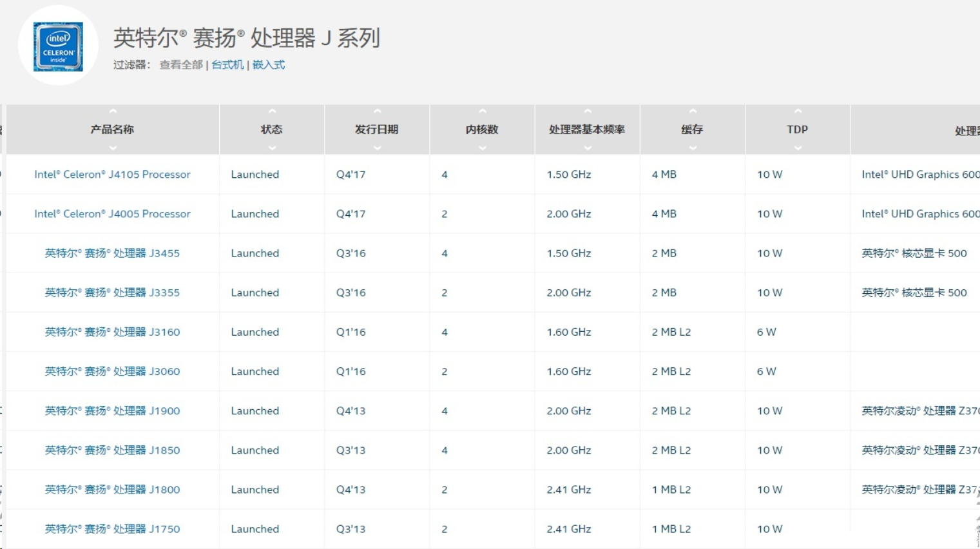Sort descending by 产品名称 using the down arrow
980x549 pixels.
[113, 148]
